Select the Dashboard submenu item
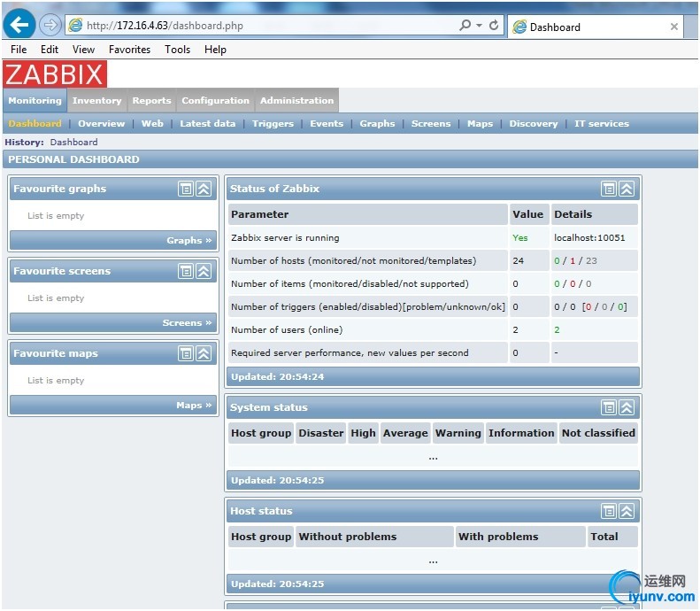Screen dimensions: 700x611 pos(35,124)
